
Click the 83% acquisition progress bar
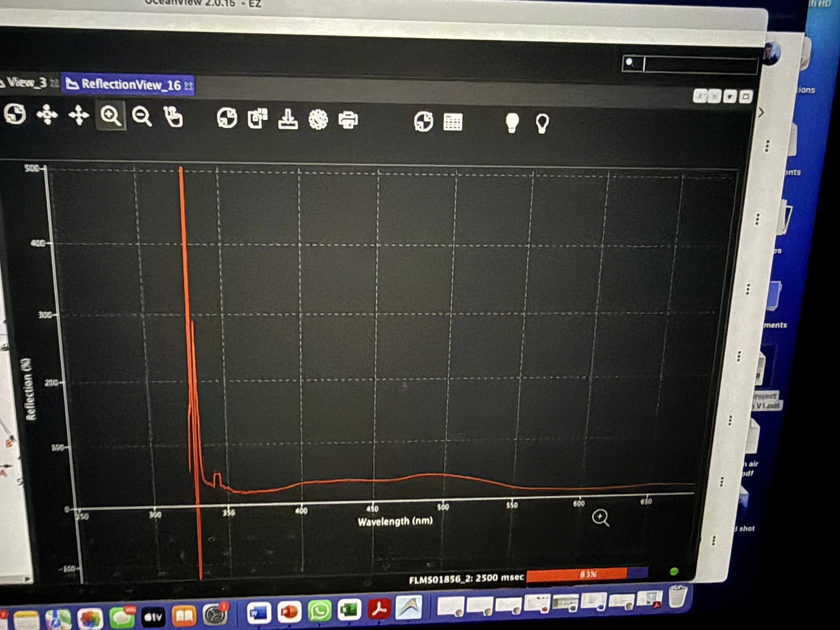587,574
